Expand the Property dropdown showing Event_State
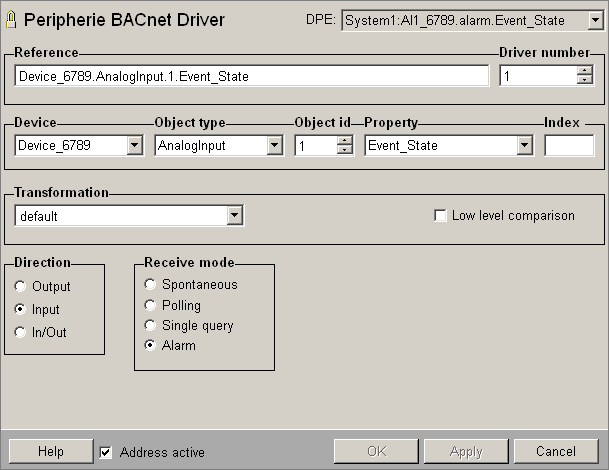The width and height of the screenshot is (609, 470). tap(524, 146)
